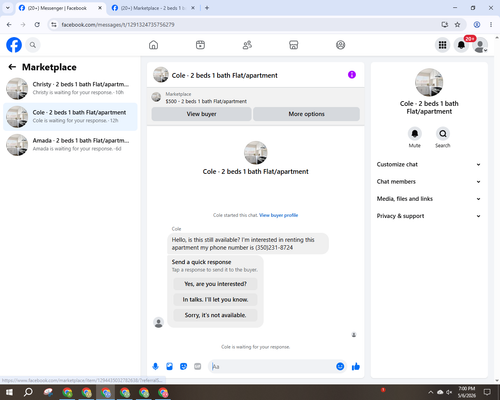This screenshot has height=400, width=500.
Task: Open Chrome three-dot menu
Action: click(x=491, y=25)
